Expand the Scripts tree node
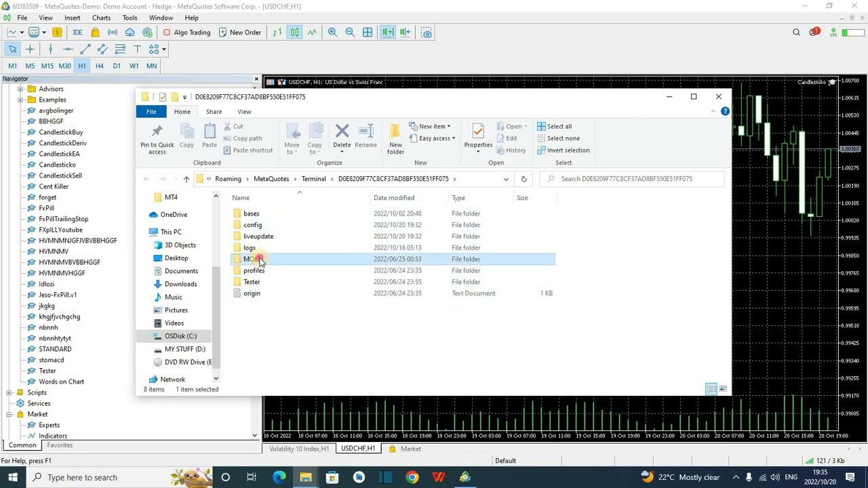The image size is (868, 488). pyautogui.click(x=9, y=392)
